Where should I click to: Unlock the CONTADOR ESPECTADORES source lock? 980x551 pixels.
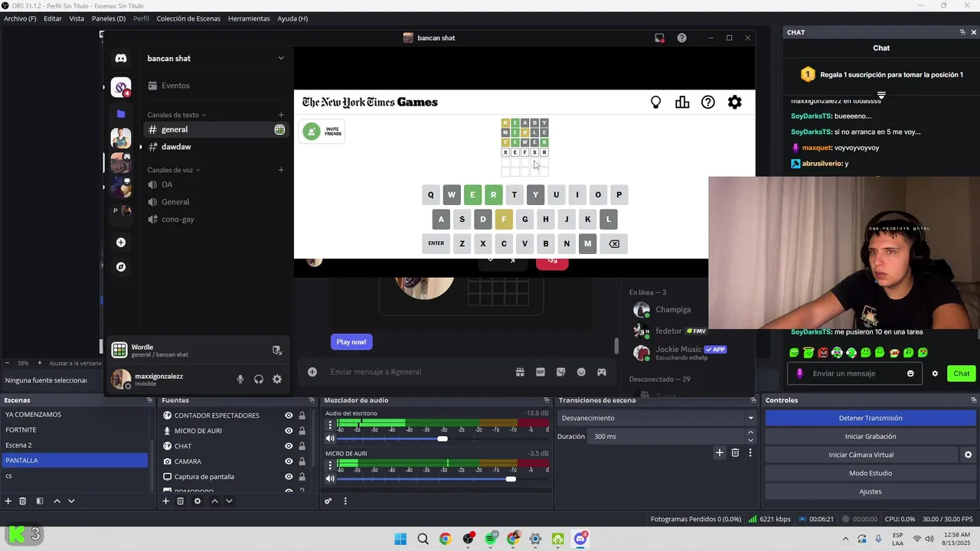click(x=302, y=416)
